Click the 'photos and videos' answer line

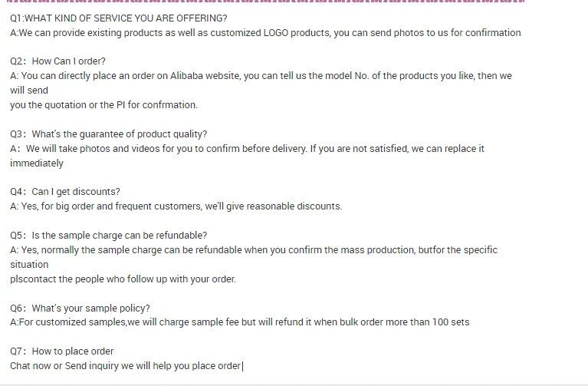(247, 149)
